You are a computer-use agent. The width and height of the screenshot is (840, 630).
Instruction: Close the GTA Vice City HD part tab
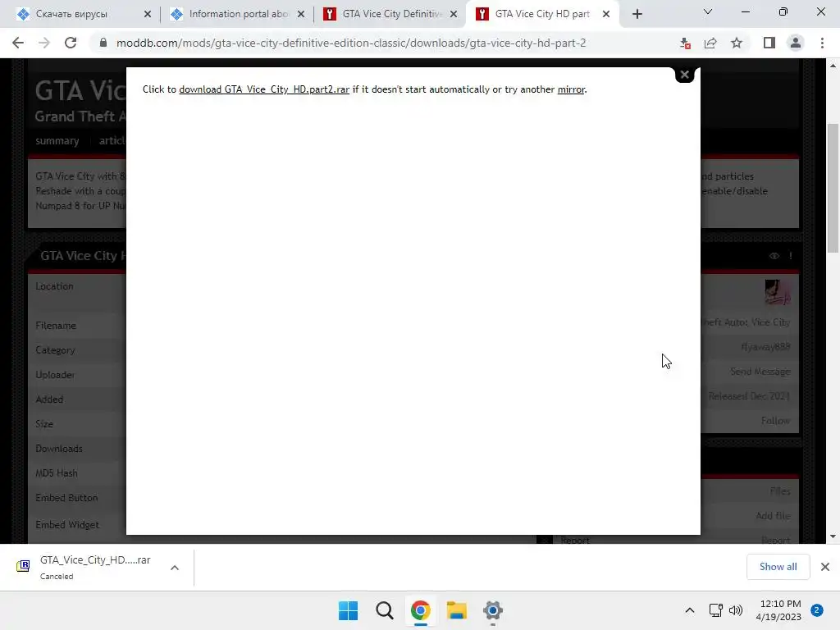606,14
